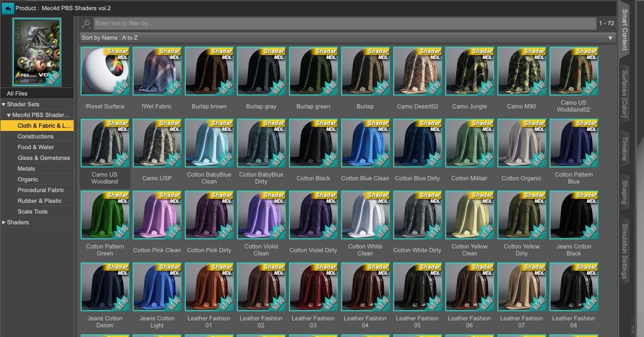Click the filter text input field
644x337 pixels.
[x=345, y=24]
